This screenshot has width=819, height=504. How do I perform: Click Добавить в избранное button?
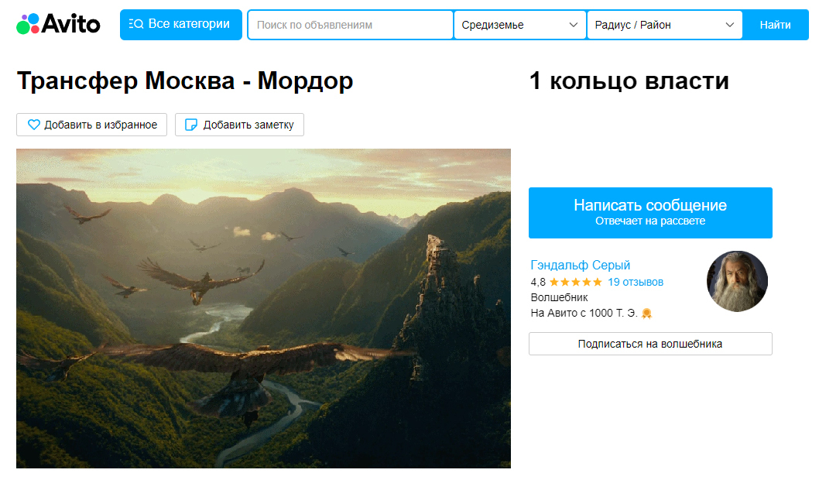point(91,125)
